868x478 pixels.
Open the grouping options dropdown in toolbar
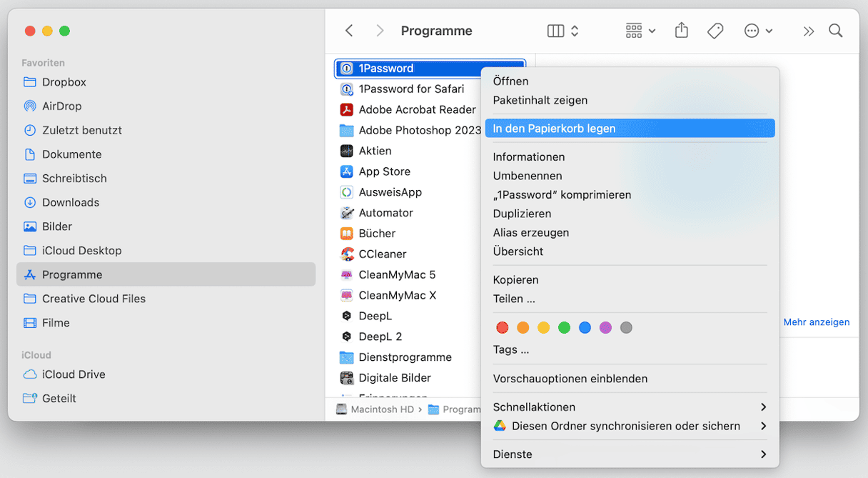click(x=640, y=31)
